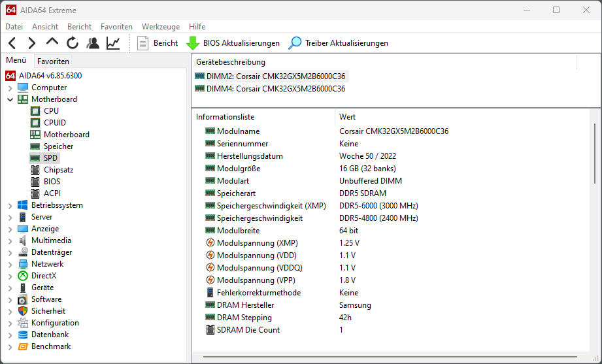Select the AIDA64 v6.85.6300 root node
The width and height of the screenshot is (602, 364).
point(44,76)
